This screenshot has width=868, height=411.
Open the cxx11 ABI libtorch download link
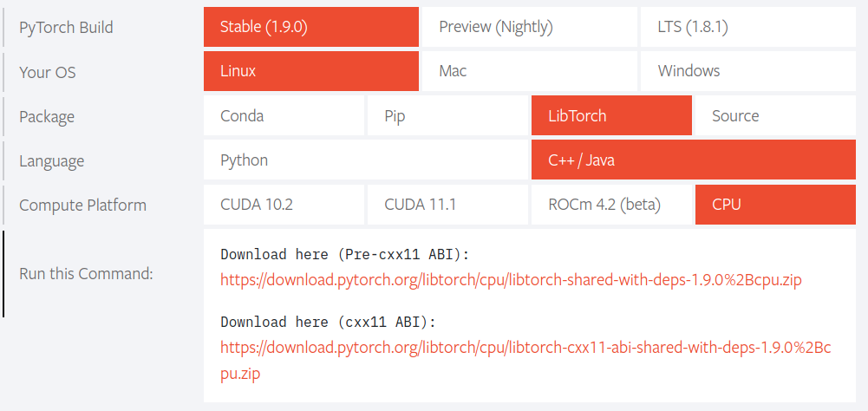(525, 349)
